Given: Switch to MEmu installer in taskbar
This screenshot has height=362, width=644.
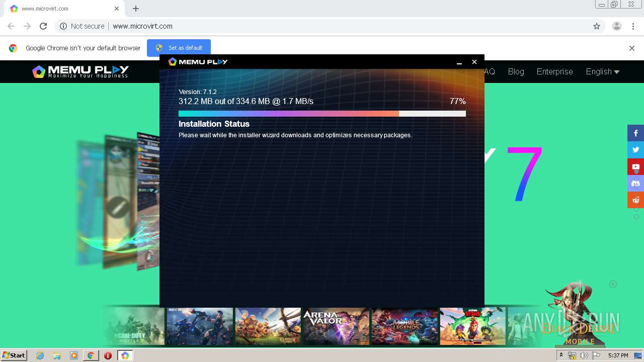Looking at the screenshot, I should coord(125,355).
